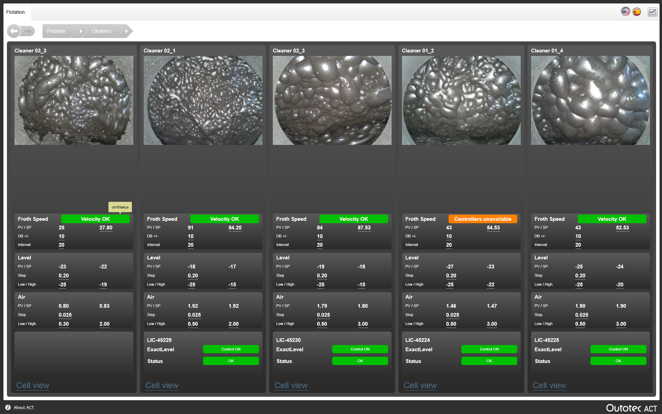The width and height of the screenshot is (662, 414).
Task: Go back with the left arrow button
Action: click(x=14, y=31)
